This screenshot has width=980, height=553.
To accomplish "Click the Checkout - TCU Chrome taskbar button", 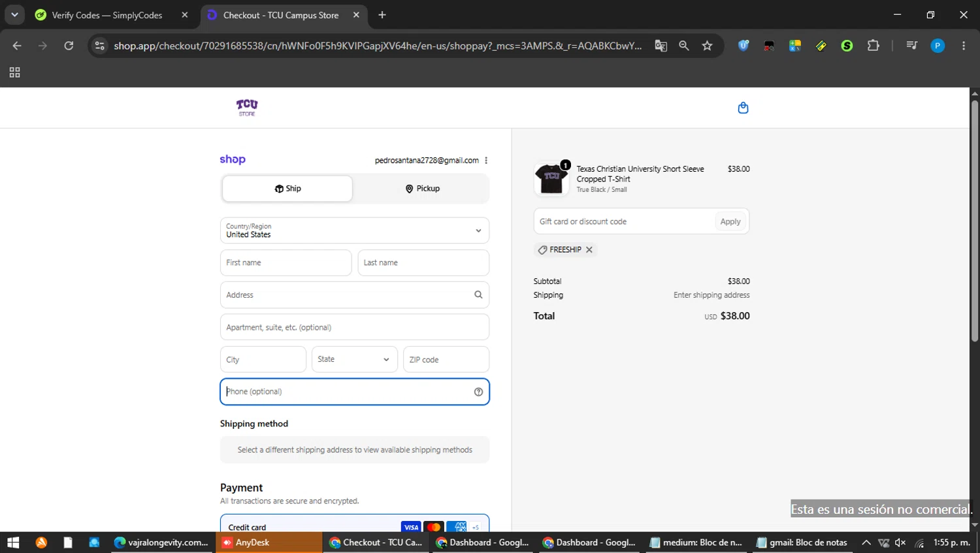I will (376, 543).
